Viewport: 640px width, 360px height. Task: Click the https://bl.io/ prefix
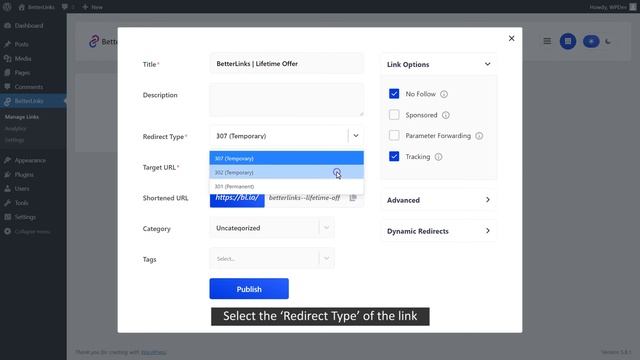coord(237,198)
